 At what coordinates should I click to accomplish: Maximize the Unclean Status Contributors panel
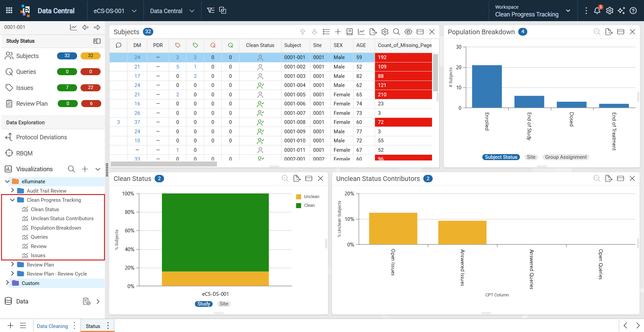621,178
